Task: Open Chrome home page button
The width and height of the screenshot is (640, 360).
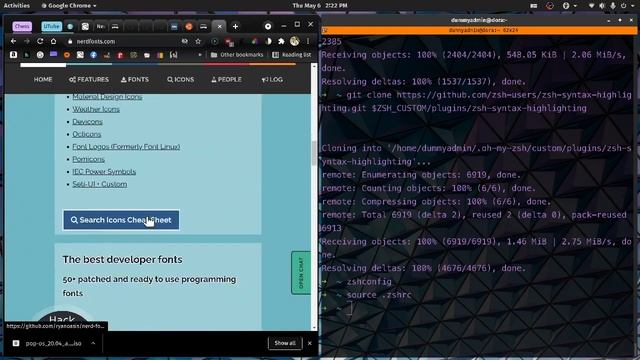Action: [53, 41]
